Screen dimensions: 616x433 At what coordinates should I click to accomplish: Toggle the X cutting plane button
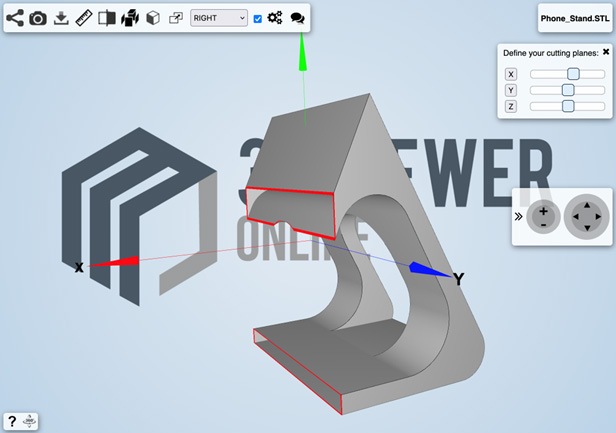coord(511,74)
